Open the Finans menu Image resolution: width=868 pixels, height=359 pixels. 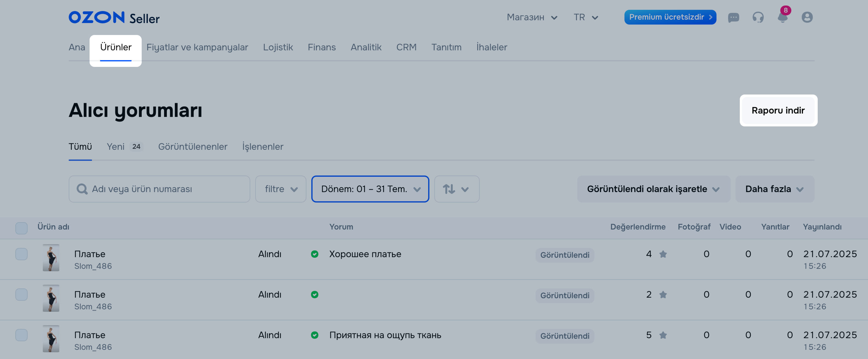tap(322, 47)
